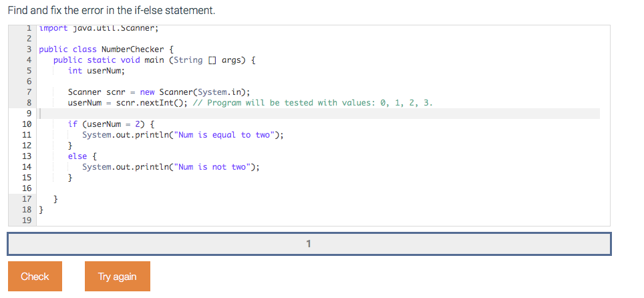Click closing brace on line 17
644x298 pixels.
tap(56, 199)
